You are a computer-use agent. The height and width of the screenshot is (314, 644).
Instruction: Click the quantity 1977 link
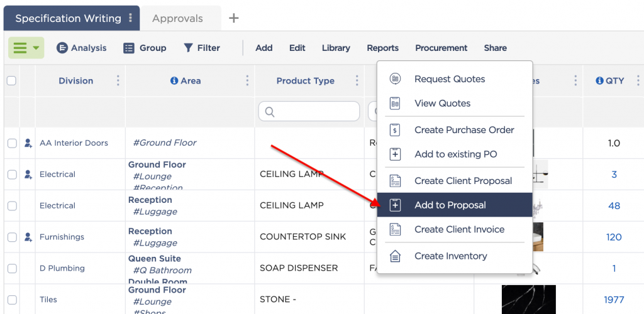614,300
